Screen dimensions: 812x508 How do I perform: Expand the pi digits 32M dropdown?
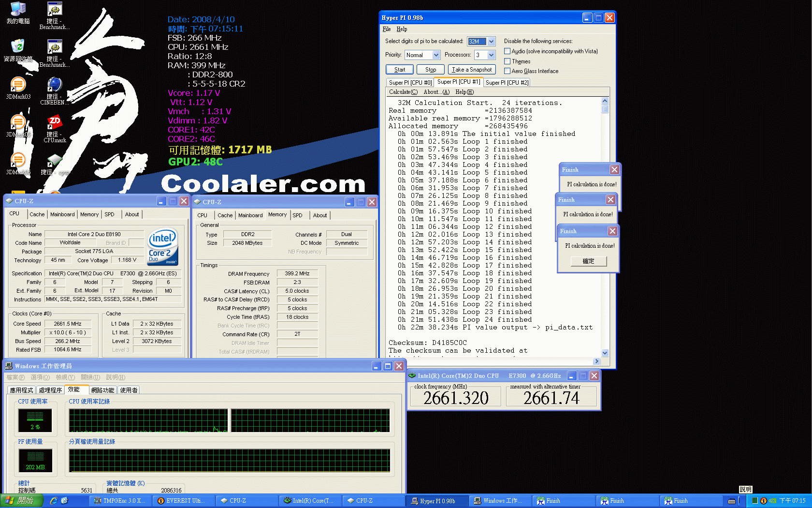[x=491, y=42]
